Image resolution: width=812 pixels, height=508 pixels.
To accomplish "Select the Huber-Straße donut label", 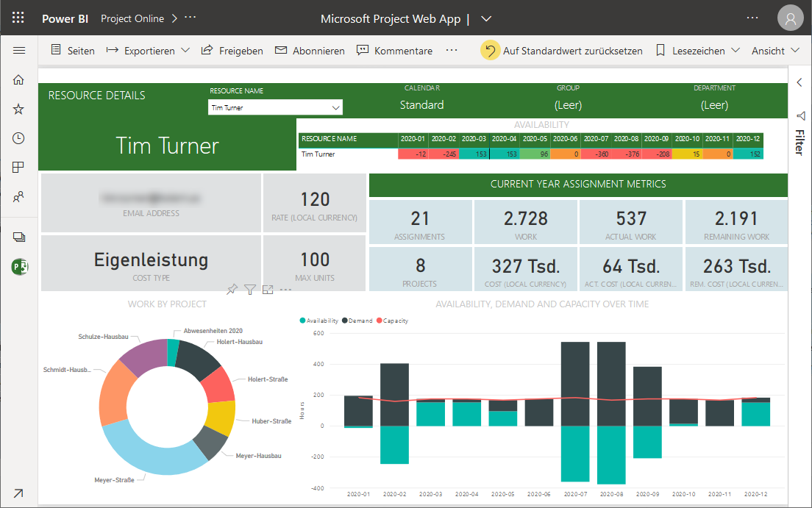I will pos(271,421).
